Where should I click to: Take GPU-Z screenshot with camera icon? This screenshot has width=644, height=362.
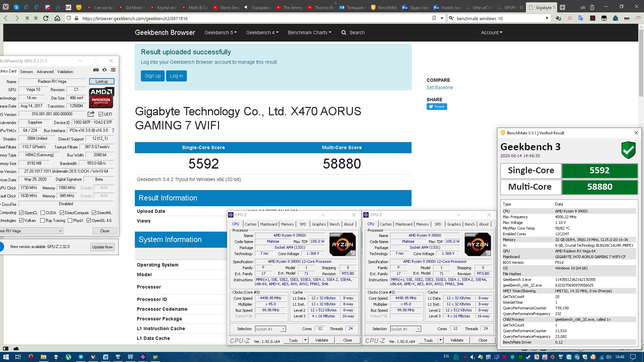tap(96, 70)
